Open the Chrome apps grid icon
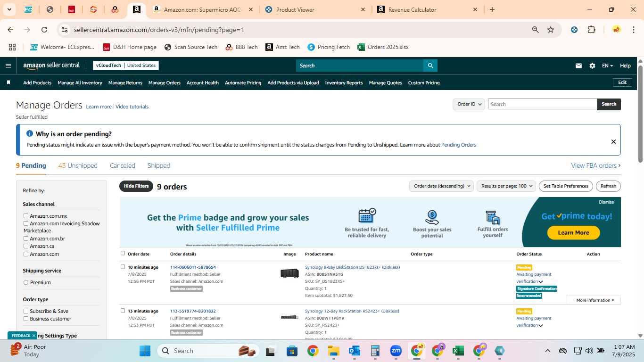Screen dimensions: 644x362 (12, 47)
